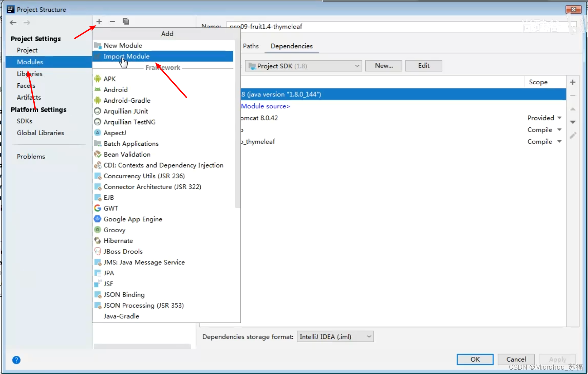This screenshot has width=588, height=374.
Task: Click the Add popup vertical scrollbar
Action: click(x=238, y=124)
